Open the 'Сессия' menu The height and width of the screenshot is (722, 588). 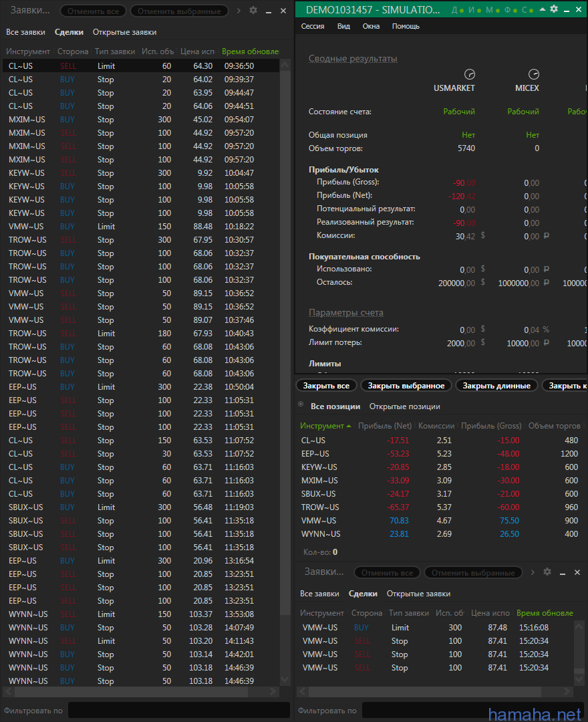[x=313, y=26]
